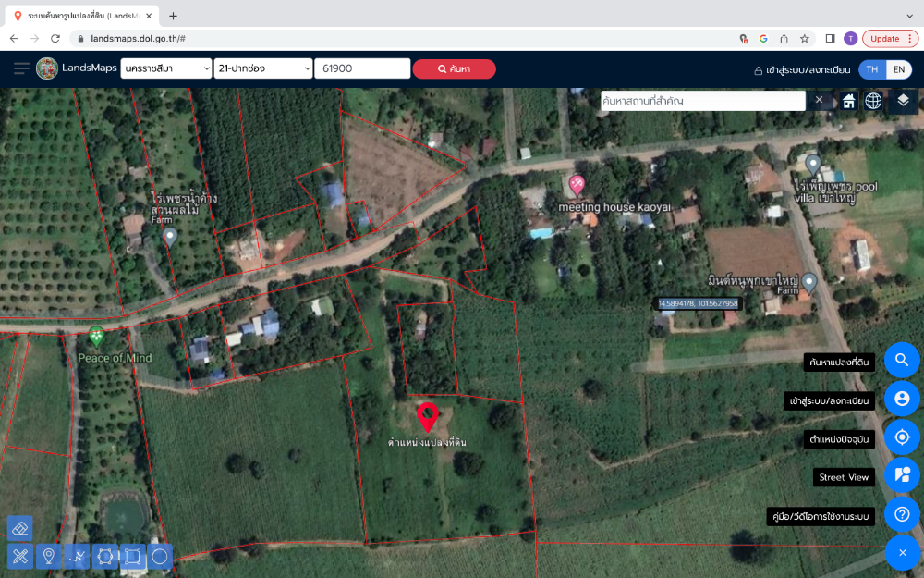Select the circle drawing tool
The height and width of the screenshot is (578, 924).
point(160,556)
